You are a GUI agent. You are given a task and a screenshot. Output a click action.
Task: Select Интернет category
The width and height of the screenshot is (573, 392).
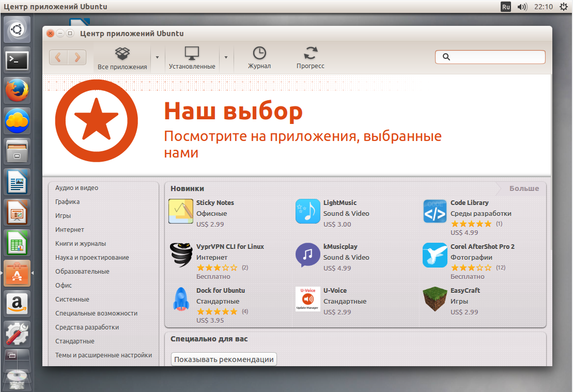pos(69,229)
